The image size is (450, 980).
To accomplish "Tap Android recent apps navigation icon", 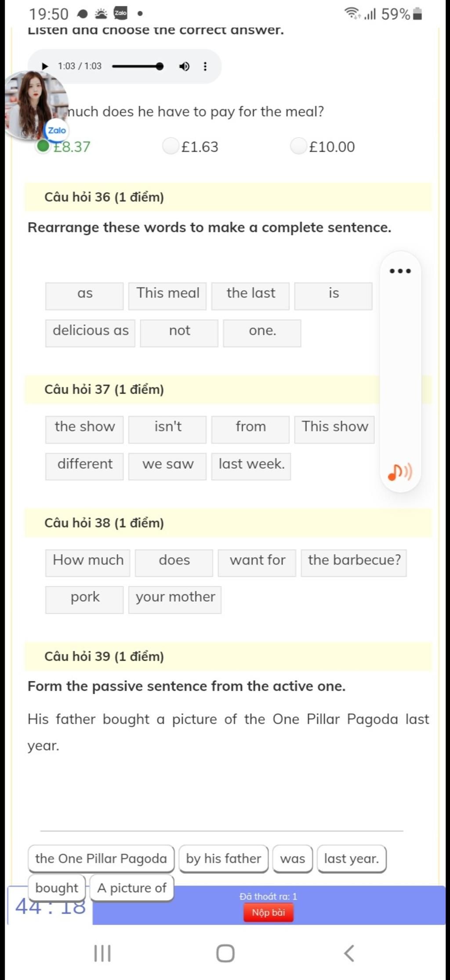I will point(102,953).
